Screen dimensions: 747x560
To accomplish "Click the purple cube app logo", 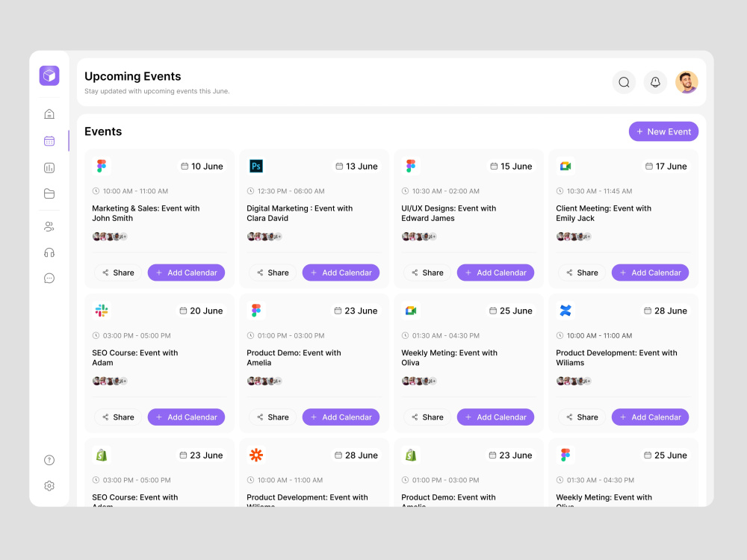I will (49, 75).
